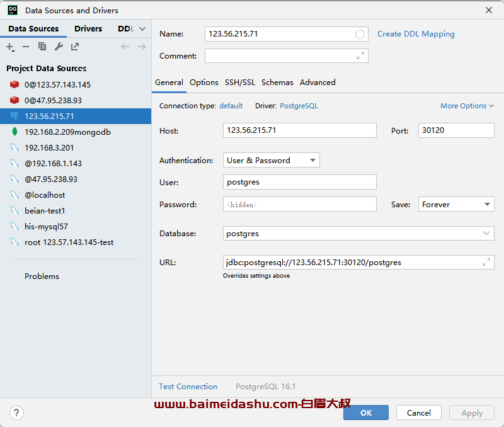Focus the Host input field
This screenshot has width=504, height=427.
coord(300,130)
